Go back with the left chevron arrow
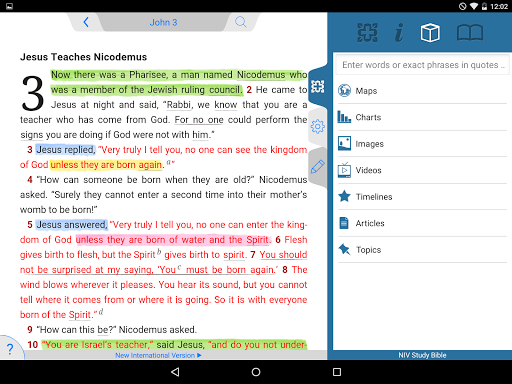The image size is (512, 384). pos(86,22)
